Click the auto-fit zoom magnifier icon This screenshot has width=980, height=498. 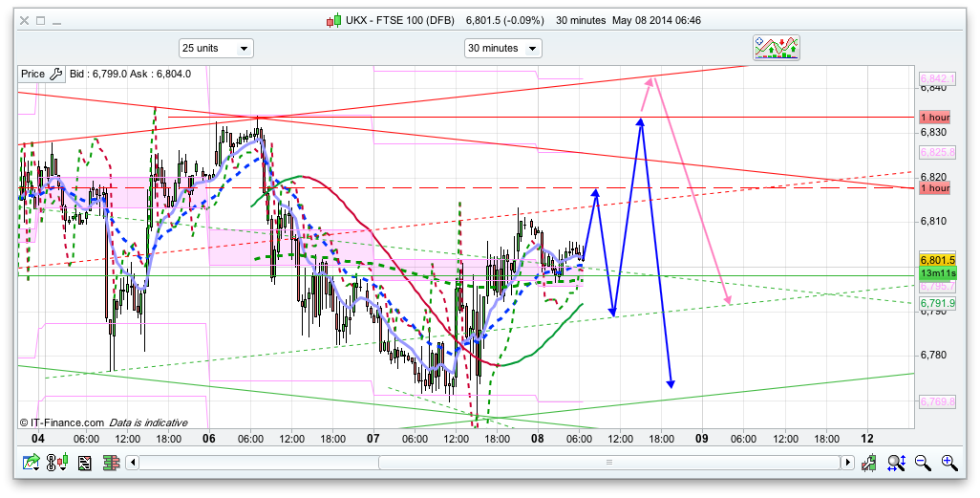896,464
